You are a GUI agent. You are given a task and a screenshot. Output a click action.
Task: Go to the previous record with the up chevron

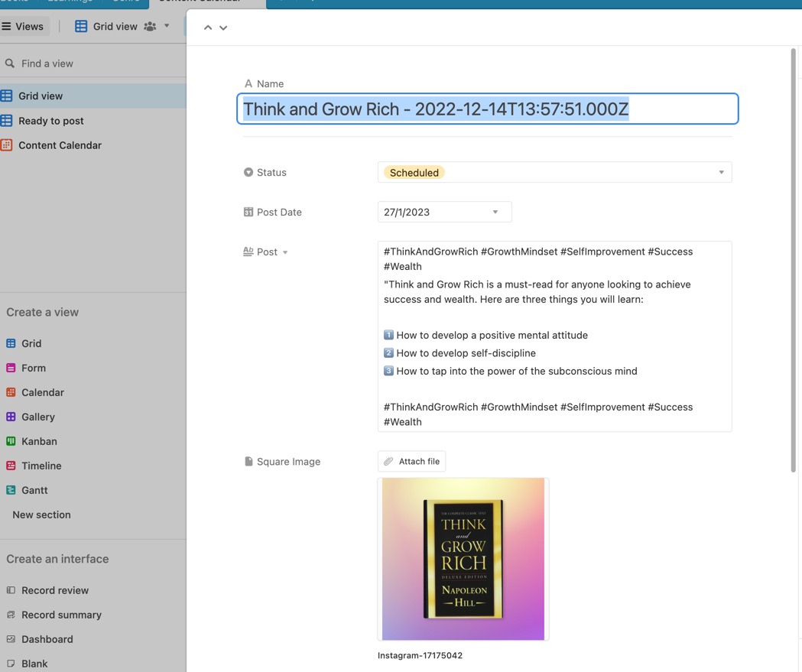(207, 28)
